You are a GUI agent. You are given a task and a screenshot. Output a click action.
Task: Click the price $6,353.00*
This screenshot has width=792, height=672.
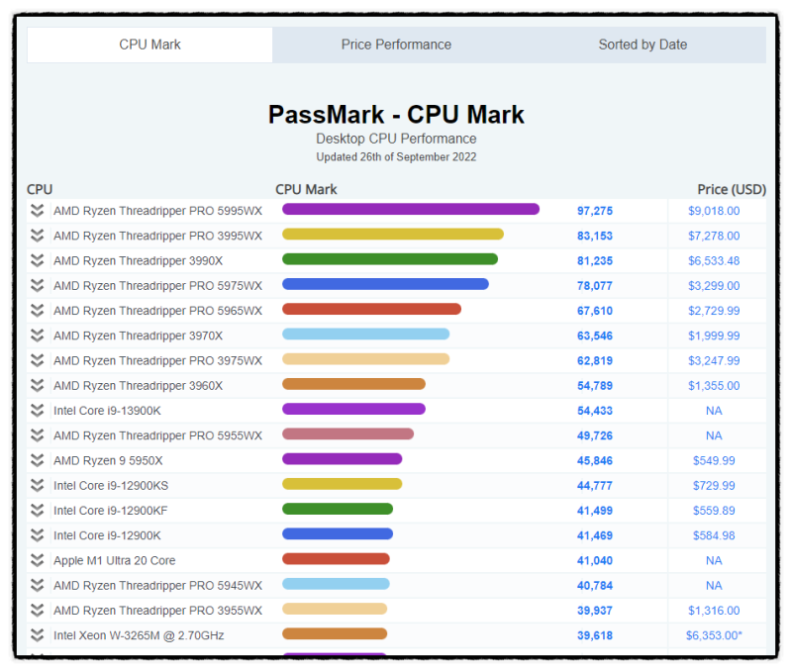[x=714, y=635]
